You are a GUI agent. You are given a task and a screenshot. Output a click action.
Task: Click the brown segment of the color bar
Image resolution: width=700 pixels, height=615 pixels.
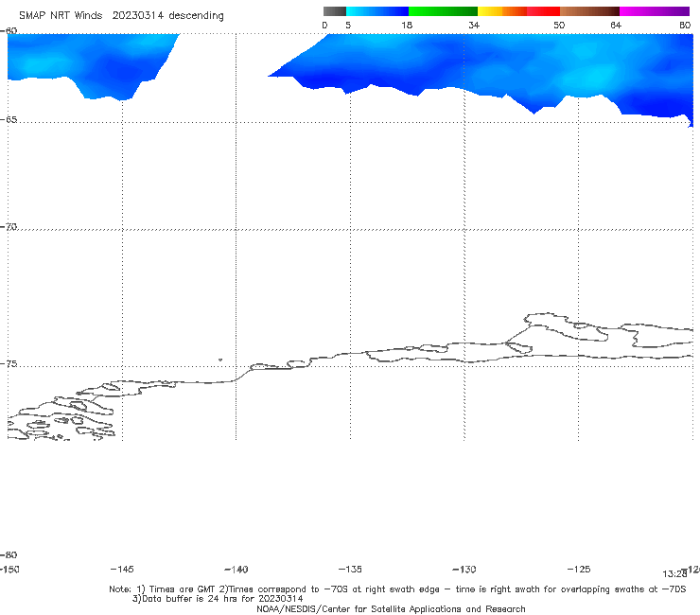589,11
